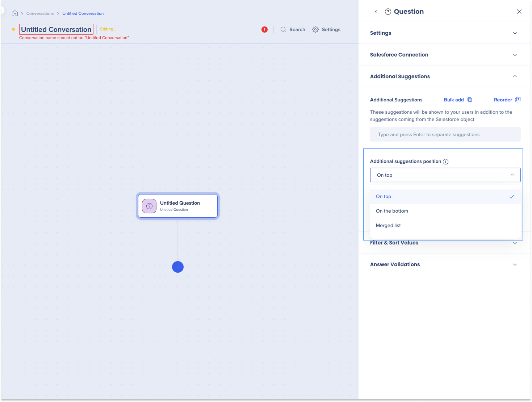Close the Question panel
Image resolution: width=532 pixels, height=402 pixels.
pyautogui.click(x=519, y=12)
